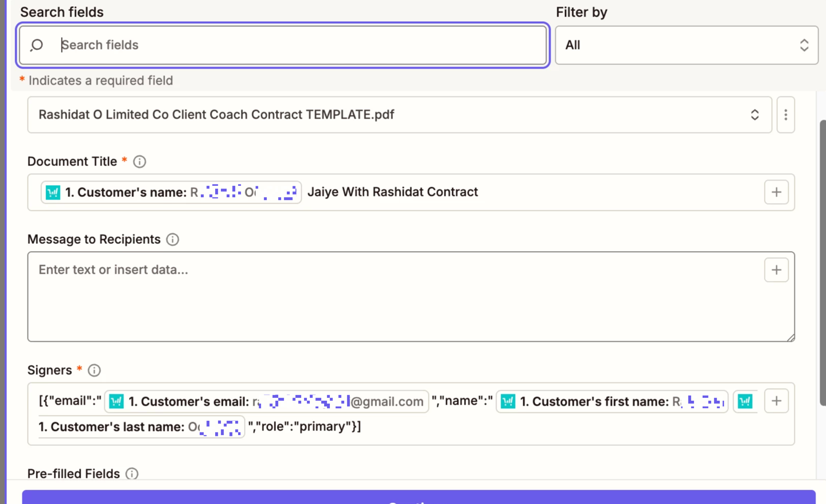This screenshot has width=826, height=504.
Task: Click the magnifier icon in search box
Action: pyautogui.click(x=37, y=45)
